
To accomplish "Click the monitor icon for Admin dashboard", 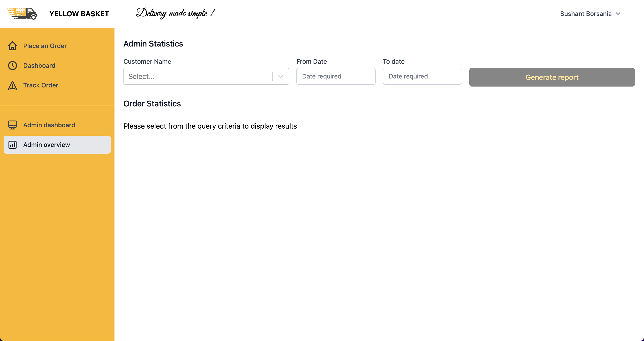I will pos(13,125).
